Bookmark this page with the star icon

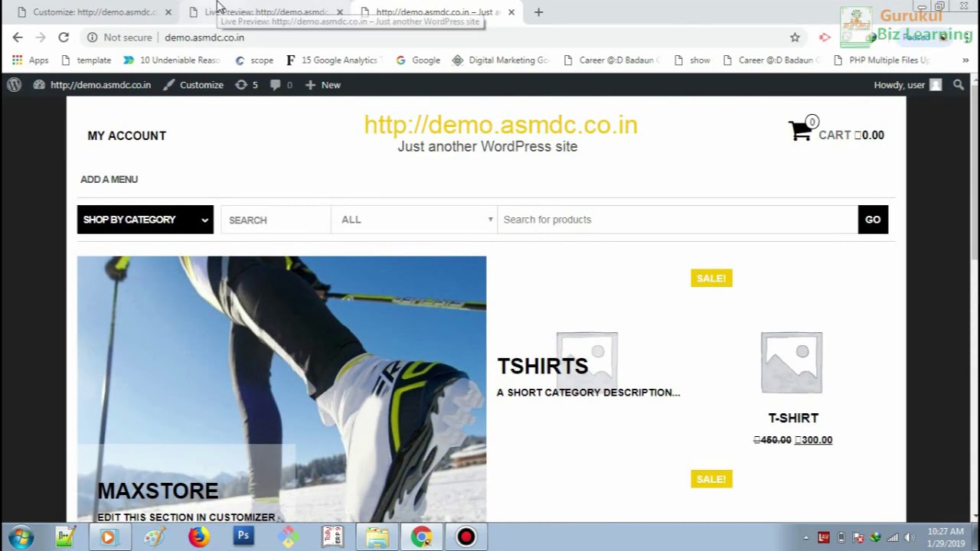[x=795, y=37]
